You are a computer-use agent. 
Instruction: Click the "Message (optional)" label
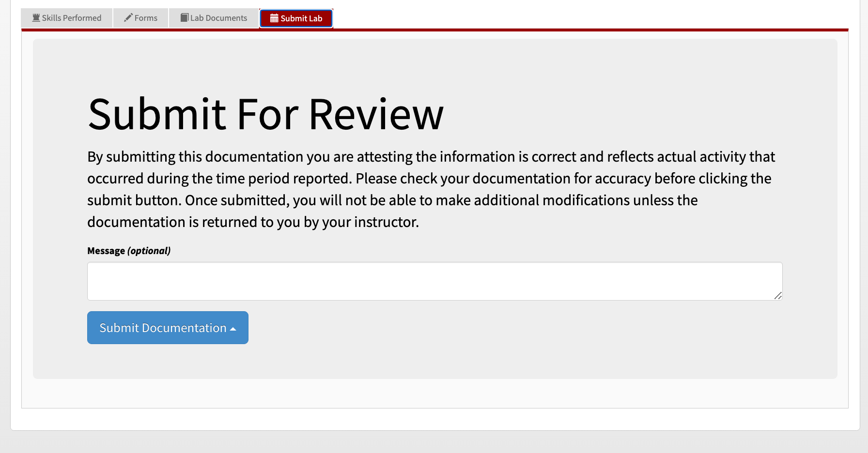point(129,251)
